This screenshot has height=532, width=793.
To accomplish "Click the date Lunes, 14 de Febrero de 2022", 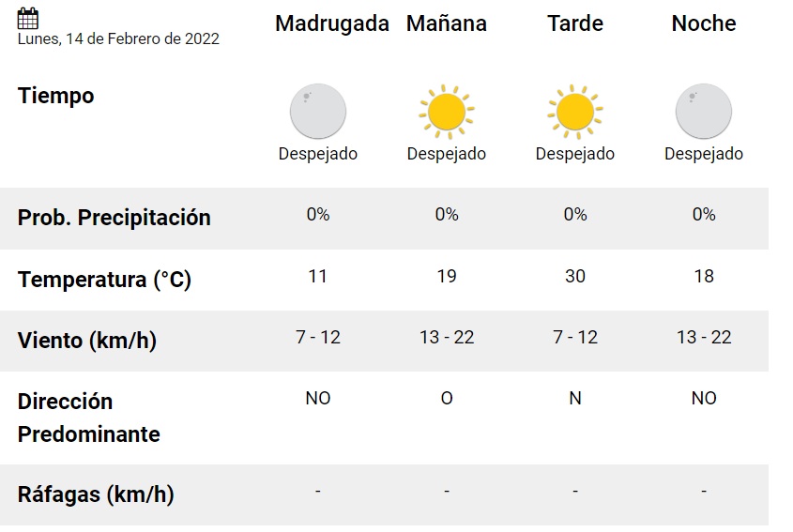I will click(x=118, y=39).
